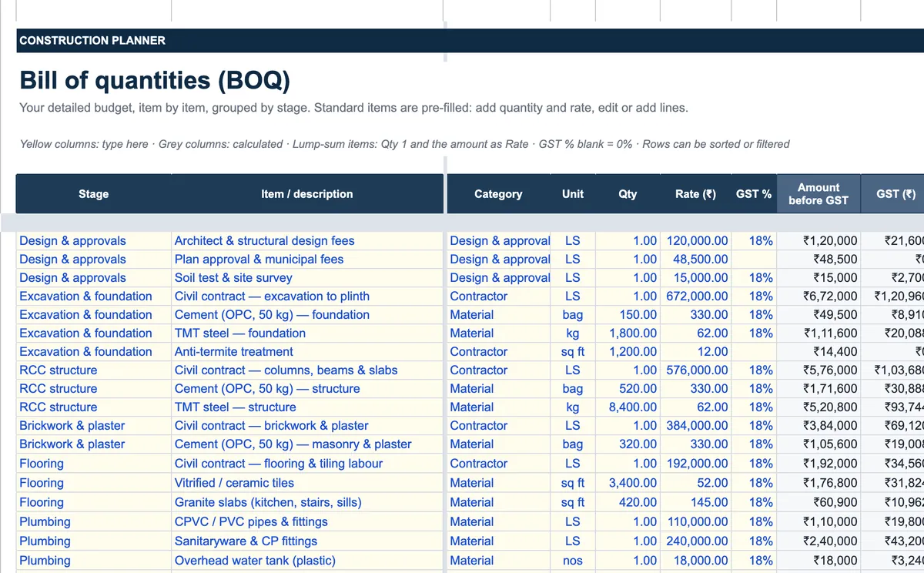Screen dimensions: 924x573
Task: Select the Amount before GST header
Action: (819, 194)
